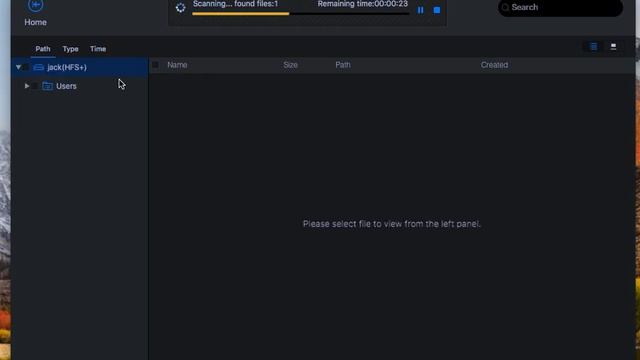Stop the scan with the square button
The width and height of the screenshot is (640, 360).
pyautogui.click(x=437, y=10)
